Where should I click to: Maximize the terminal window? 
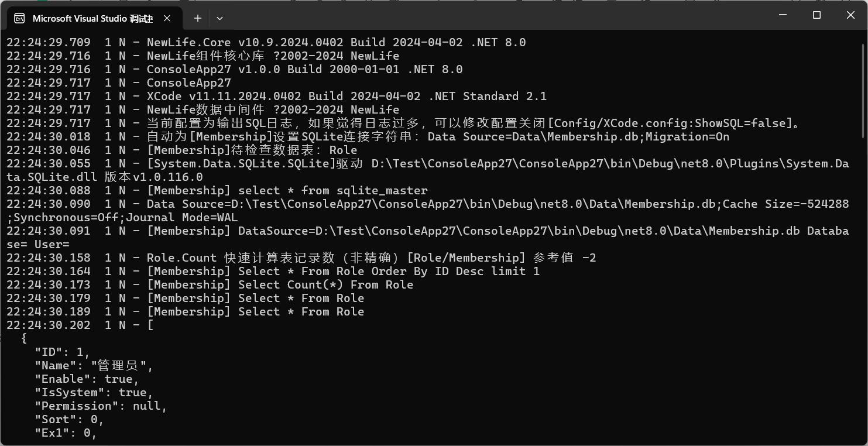(x=816, y=15)
